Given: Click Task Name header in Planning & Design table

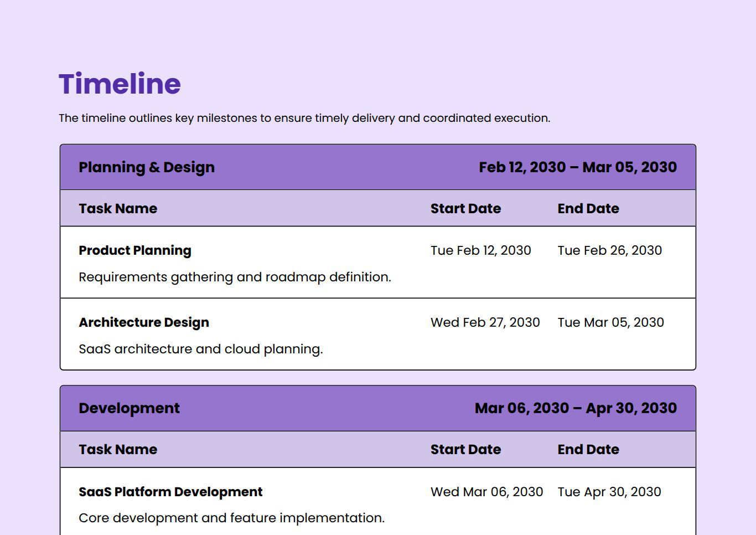Looking at the screenshot, I should coord(118,209).
